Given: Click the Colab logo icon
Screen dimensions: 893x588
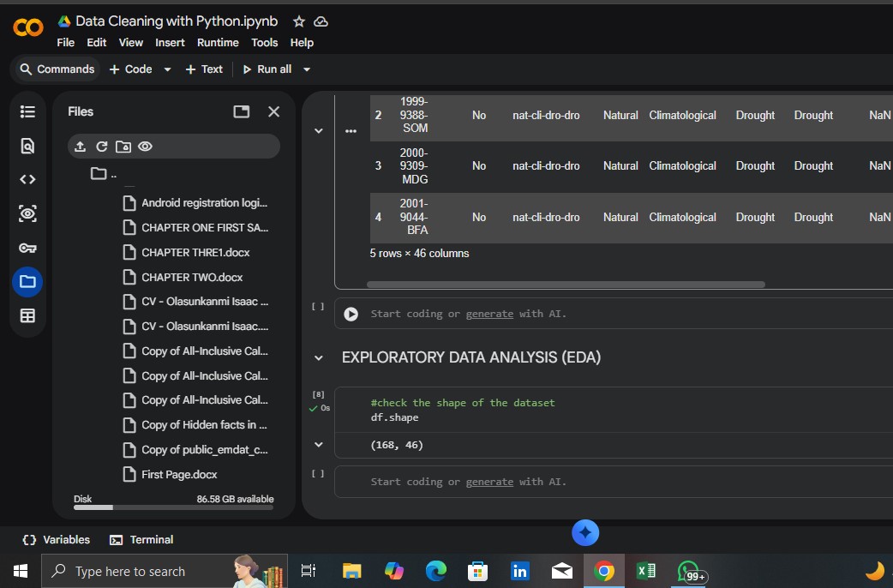Looking at the screenshot, I should coord(28,27).
